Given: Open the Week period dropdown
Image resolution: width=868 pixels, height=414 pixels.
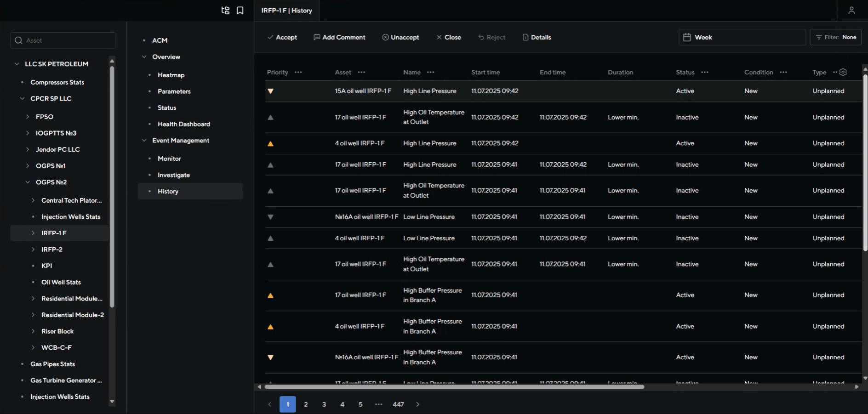Looking at the screenshot, I should click(x=742, y=37).
